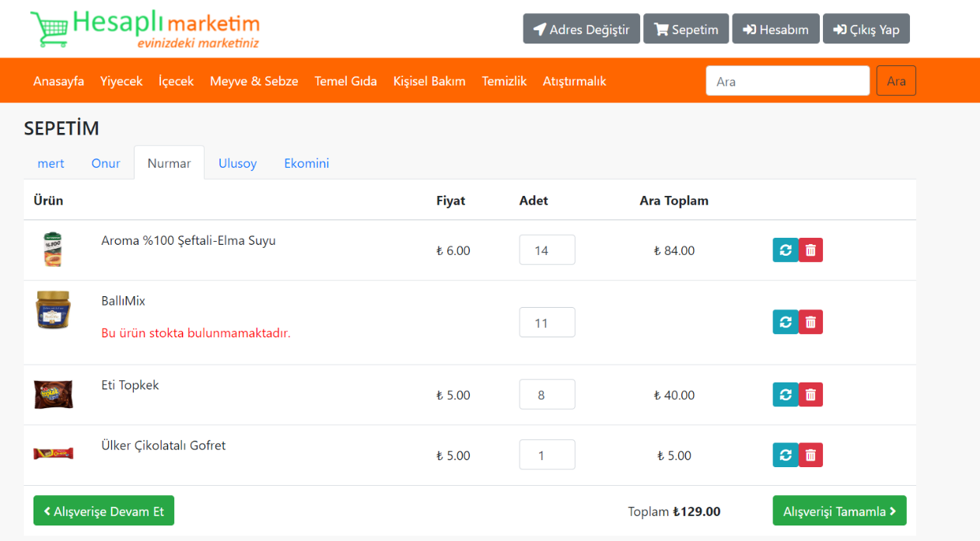Open the İçecek category menu
Screen dimensions: 980x541
pos(175,80)
